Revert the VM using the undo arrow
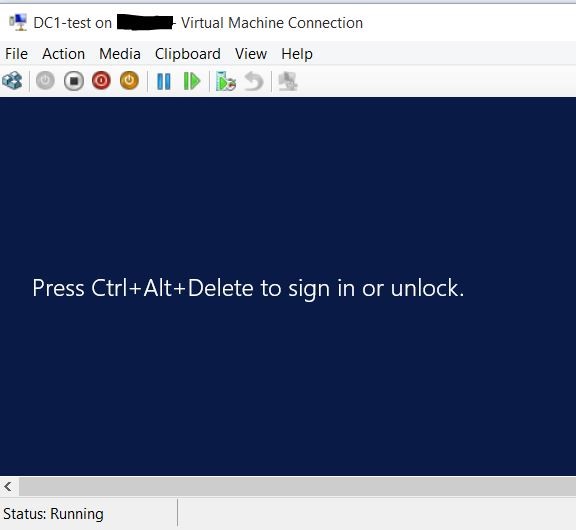The image size is (576, 530). (254, 81)
